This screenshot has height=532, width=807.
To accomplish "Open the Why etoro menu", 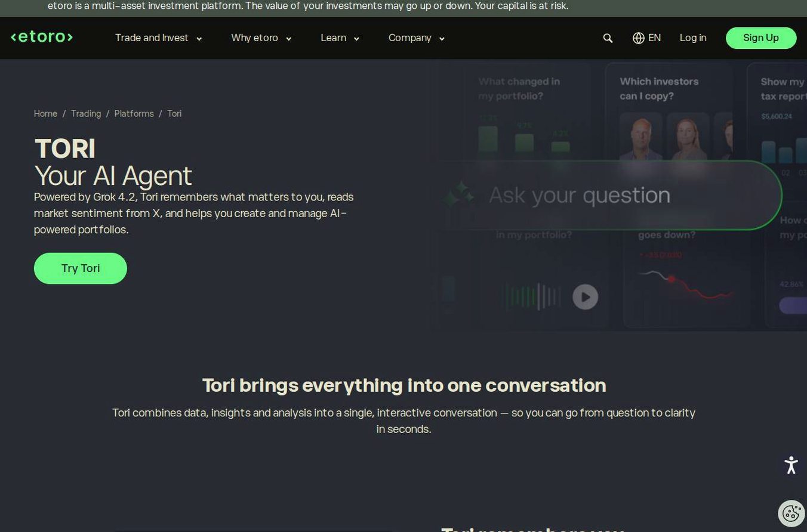I will coord(261,38).
